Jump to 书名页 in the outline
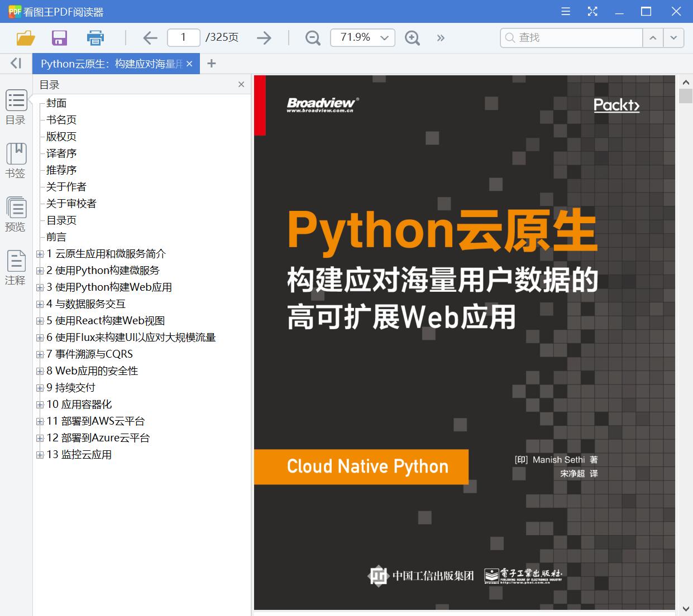 click(61, 120)
